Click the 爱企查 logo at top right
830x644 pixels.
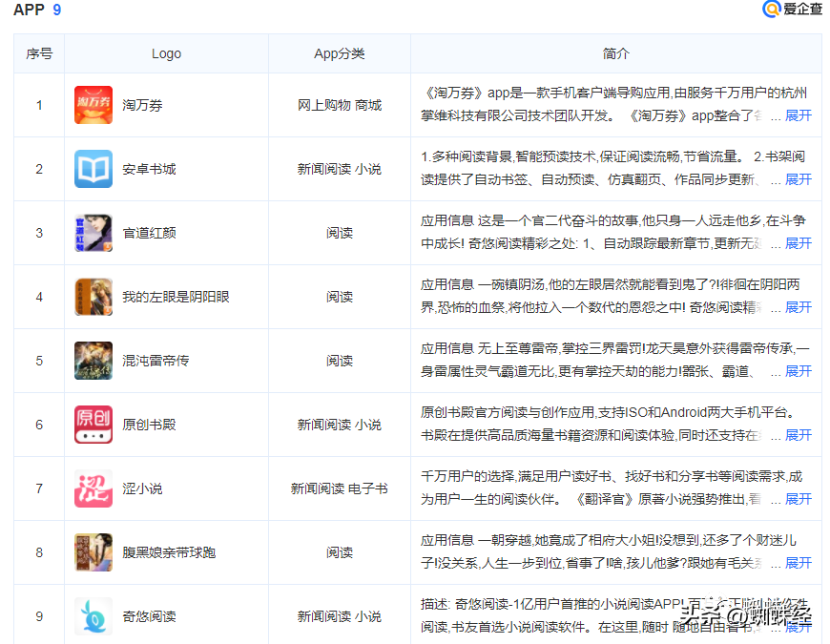792,10
